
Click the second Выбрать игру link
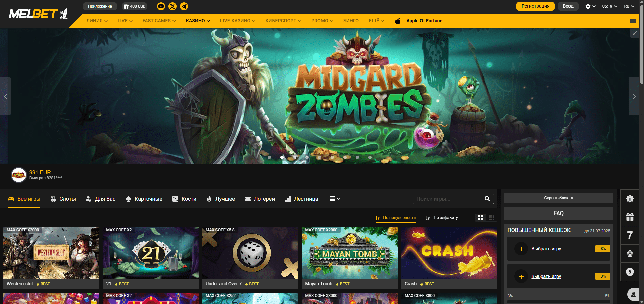pos(546,277)
